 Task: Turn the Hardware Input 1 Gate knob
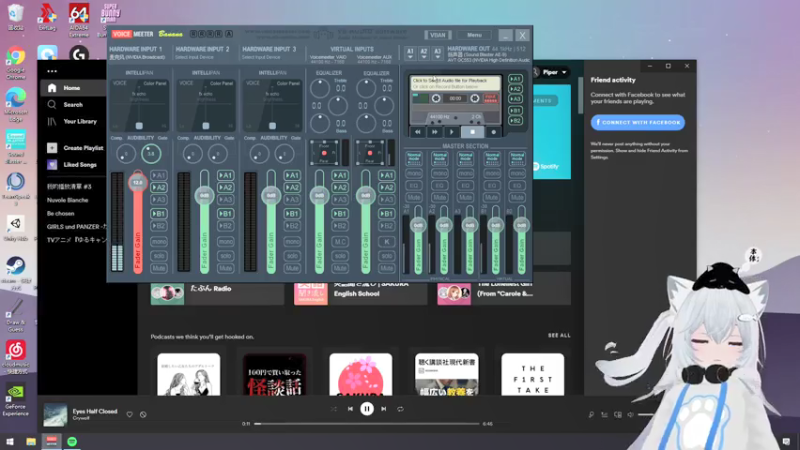(x=151, y=154)
